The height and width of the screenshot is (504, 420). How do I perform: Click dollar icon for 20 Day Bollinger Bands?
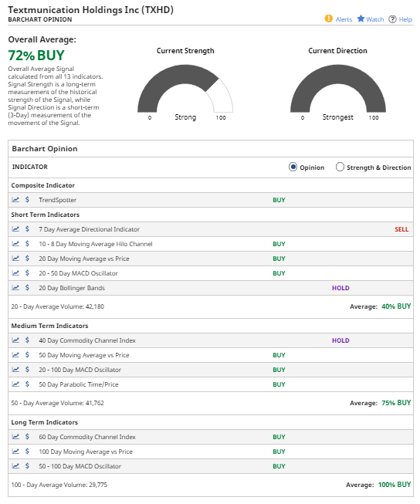(x=27, y=287)
